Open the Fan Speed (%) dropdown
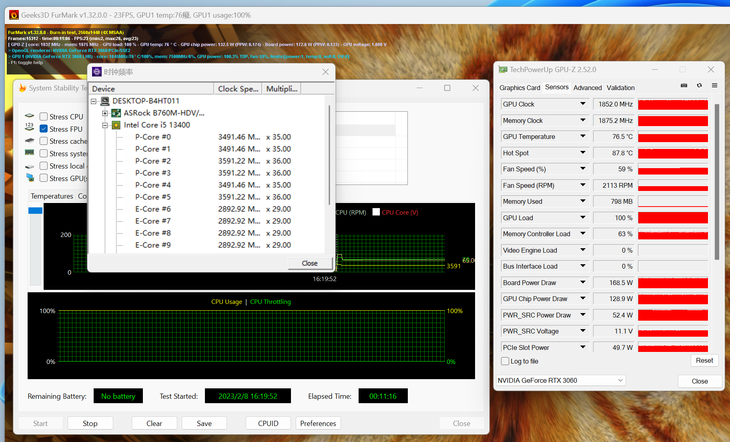 coord(582,169)
